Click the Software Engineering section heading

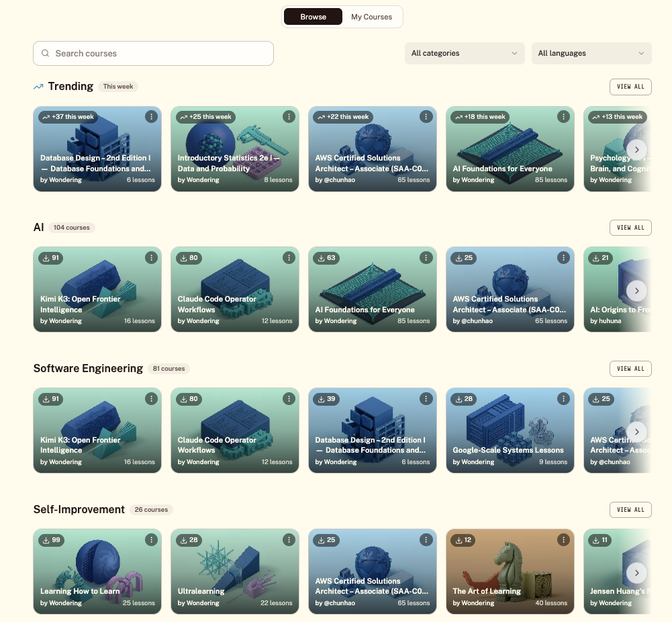[x=88, y=369]
